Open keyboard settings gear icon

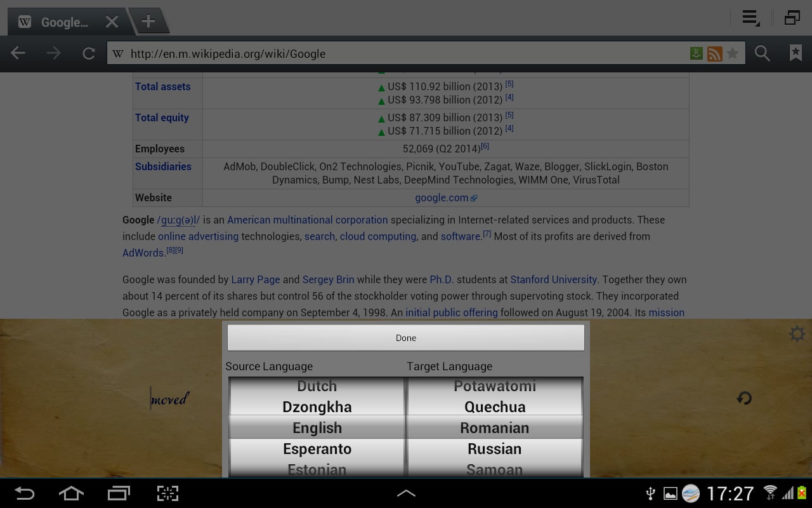tap(797, 333)
